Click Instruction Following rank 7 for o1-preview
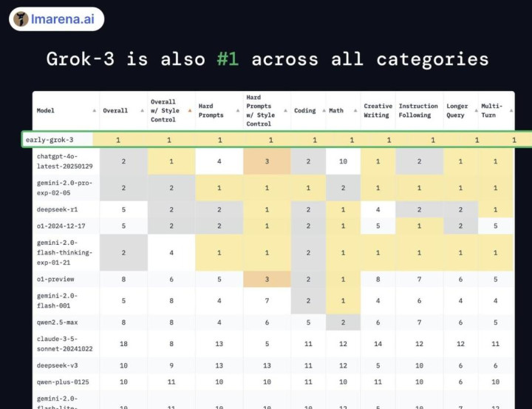 point(420,279)
